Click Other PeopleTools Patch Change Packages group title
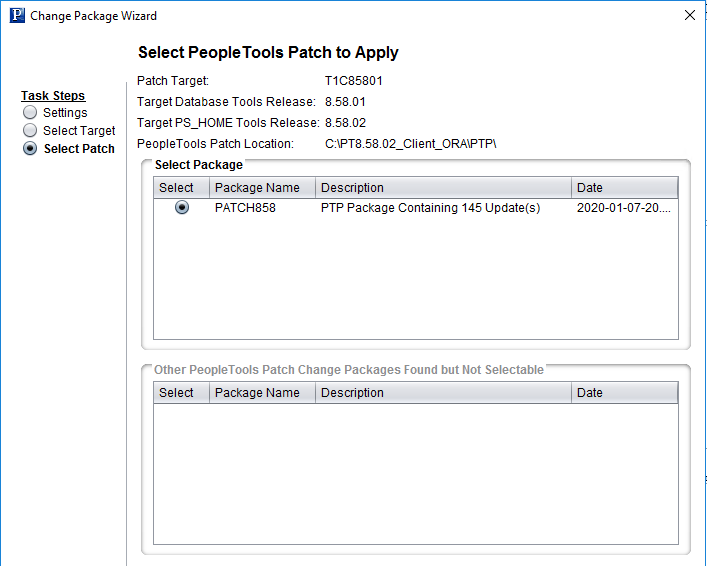The height and width of the screenshot is (566, 707). pyautogui.click(x=349, y=370)
